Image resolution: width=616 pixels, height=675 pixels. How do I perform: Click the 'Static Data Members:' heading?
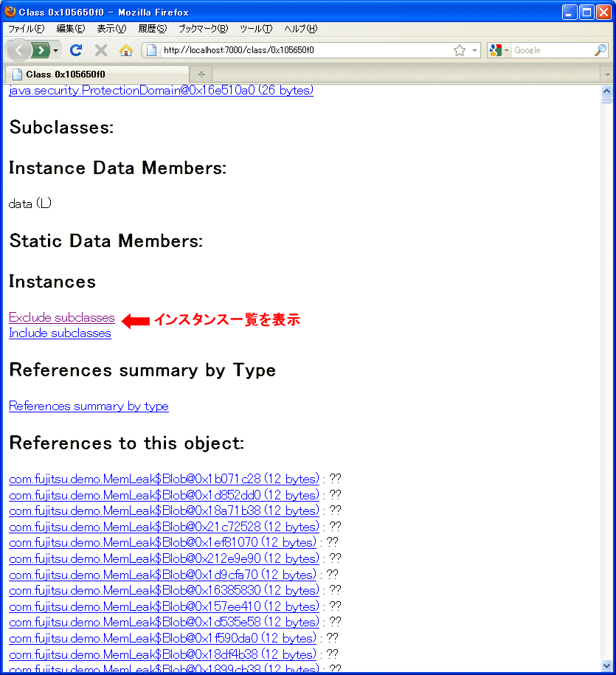106,240
